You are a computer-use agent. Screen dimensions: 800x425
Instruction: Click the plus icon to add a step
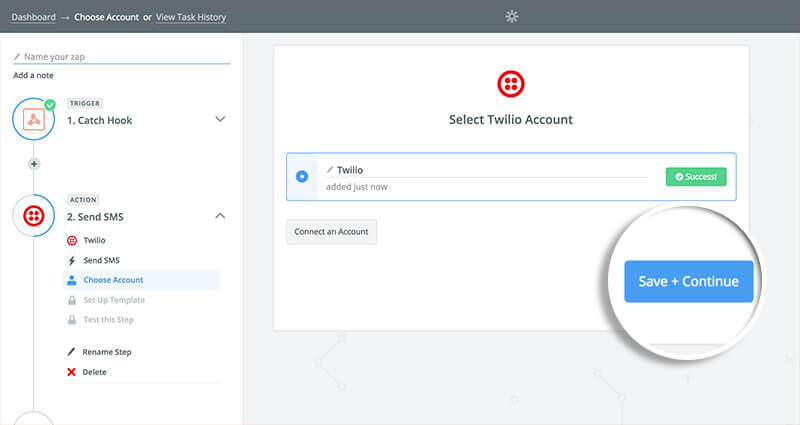(34, 164)
